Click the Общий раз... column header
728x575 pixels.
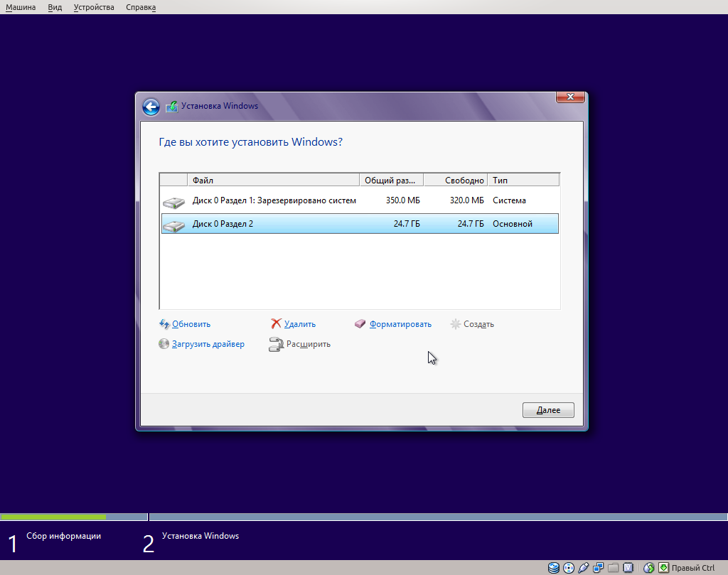[x=390, y=180]
